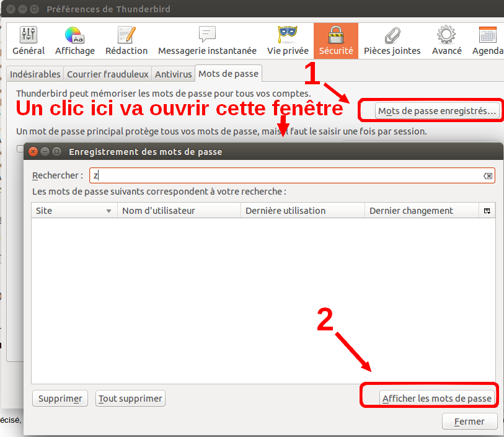Screen dimensions: 504x437
Task: Click the Sécurité padlock icon
Action: tap(335, 41)
